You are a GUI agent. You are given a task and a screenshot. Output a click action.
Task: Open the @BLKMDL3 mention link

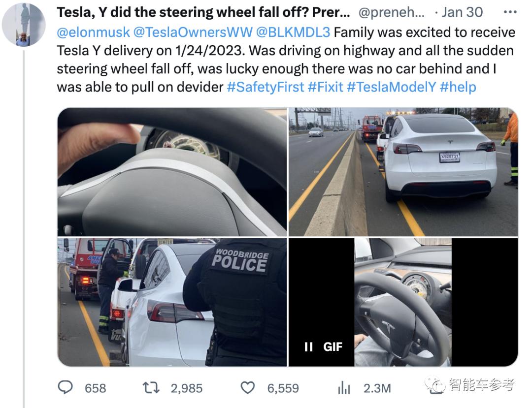pos(293,32)
